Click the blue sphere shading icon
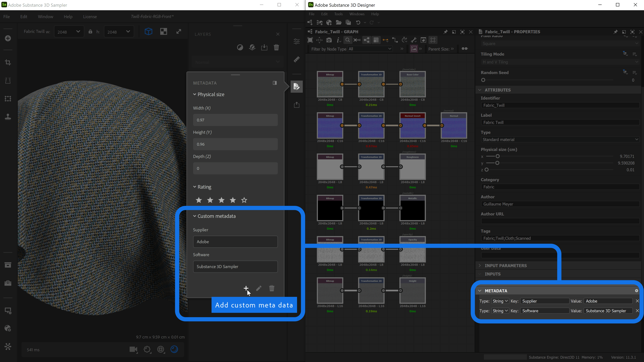644x362 pixels. 174,349
